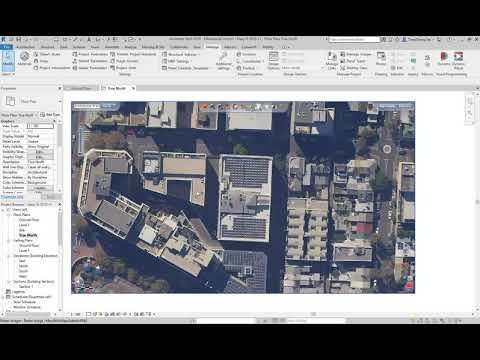480x360 pixels.
Task: Click the Color Scheme value button
Action: pyautogui.click(x=40, y=188)
